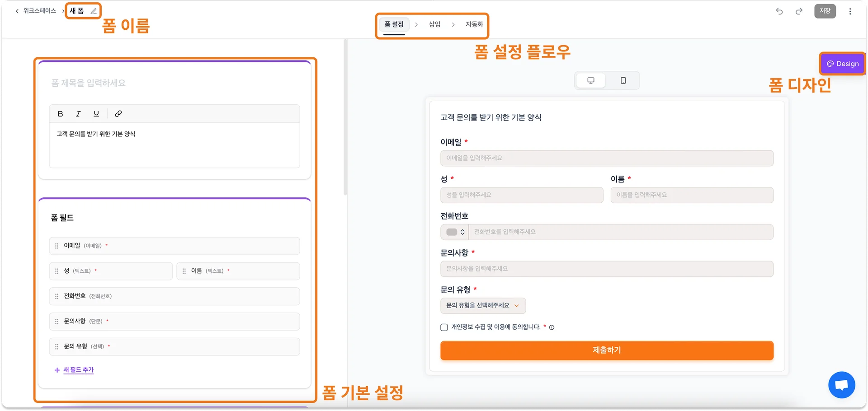Click the redo arrow icon
The width and height of the screenshot is (868, 411).
[x=799, y=11]
